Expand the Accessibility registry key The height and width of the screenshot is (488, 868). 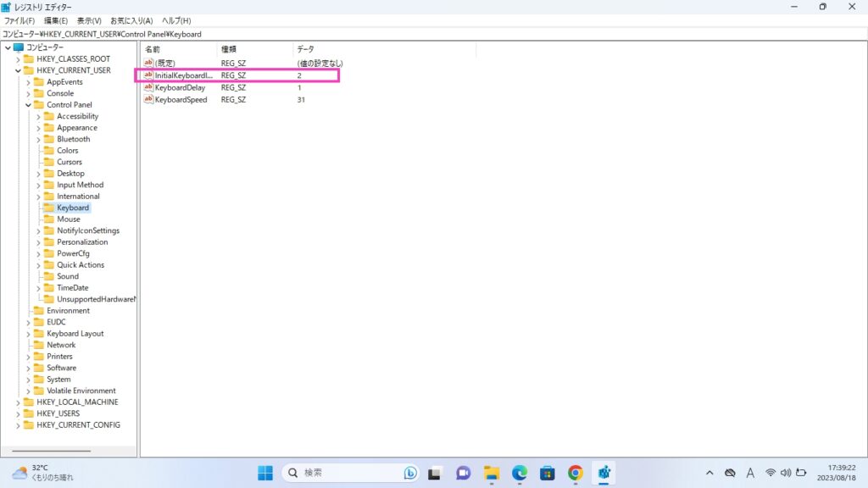click(x=38, y=116)
